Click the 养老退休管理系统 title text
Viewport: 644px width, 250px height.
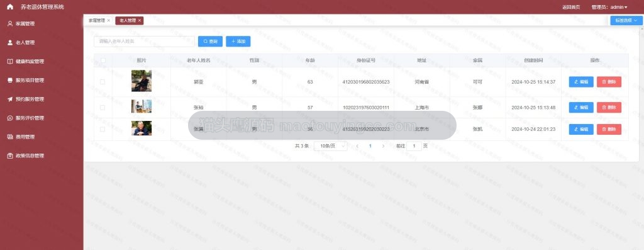pos(42,7)
